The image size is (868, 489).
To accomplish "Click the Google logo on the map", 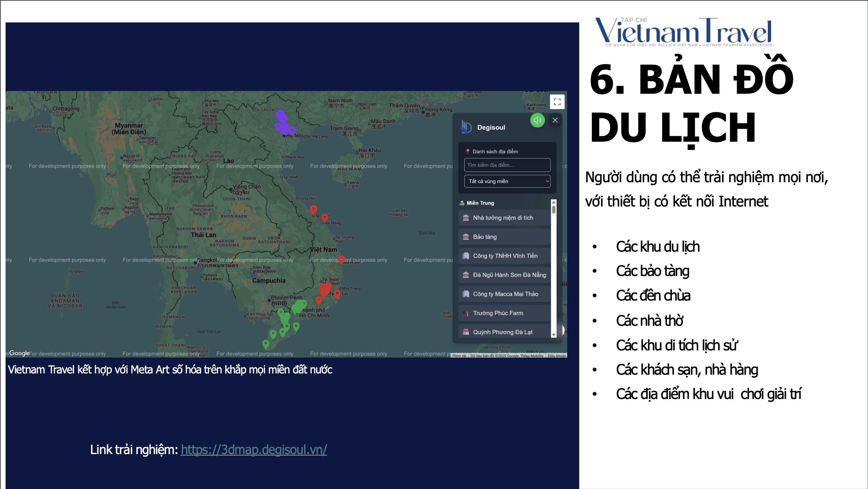I will click(x=19, y=353).
